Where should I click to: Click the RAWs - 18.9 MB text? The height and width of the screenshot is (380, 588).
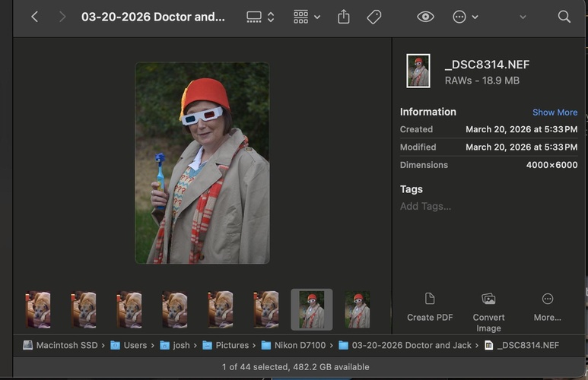click(x=482, y=81)
